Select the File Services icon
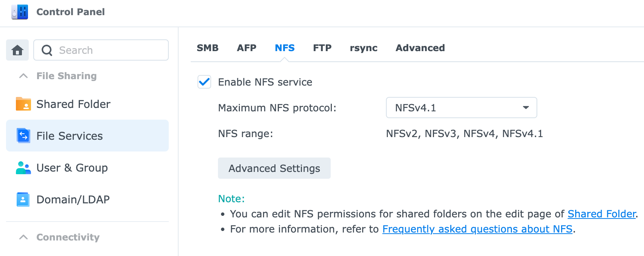The width and height of the screenshot is (644, 256). 23,136
